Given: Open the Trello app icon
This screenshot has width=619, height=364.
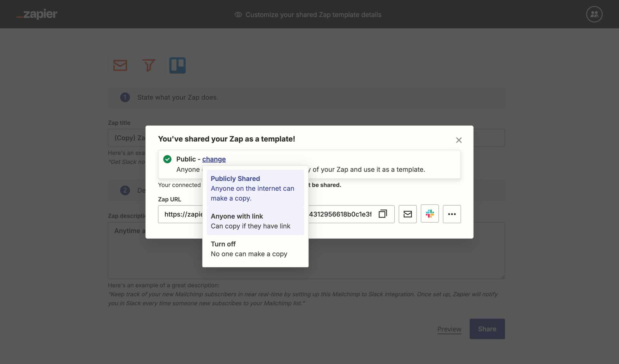Looking at the screenshot, I should pyautogui.click(x=177, y=65).
